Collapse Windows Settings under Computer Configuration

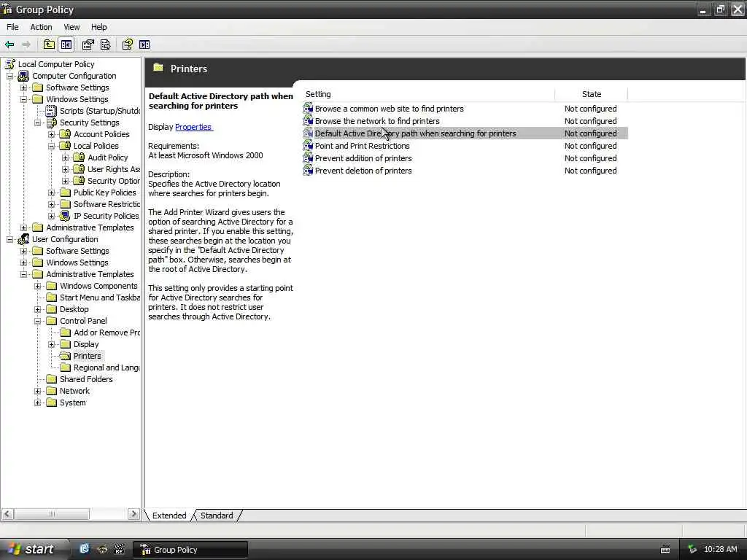pyautogui.click(x=23, y=99)
